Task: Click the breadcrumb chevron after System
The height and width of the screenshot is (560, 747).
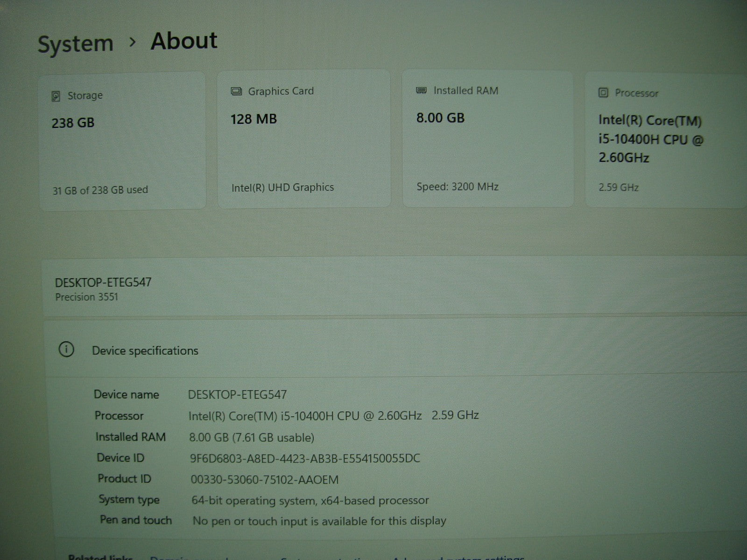Action: point(133,42)
